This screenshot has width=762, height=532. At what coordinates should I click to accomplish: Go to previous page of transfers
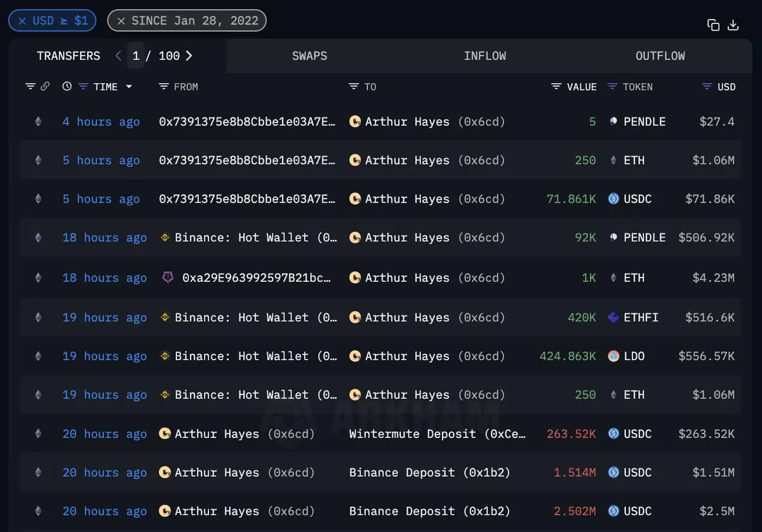(x=118, y=56)
